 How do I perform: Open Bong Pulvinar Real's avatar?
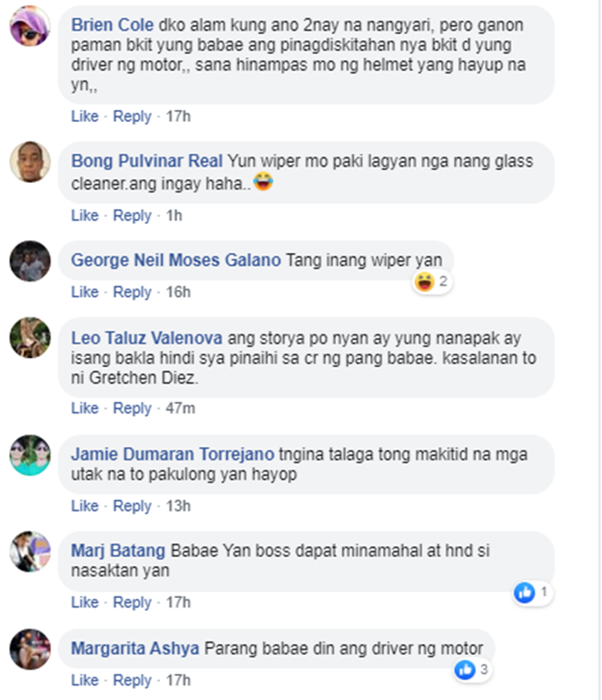coord(30,161)
